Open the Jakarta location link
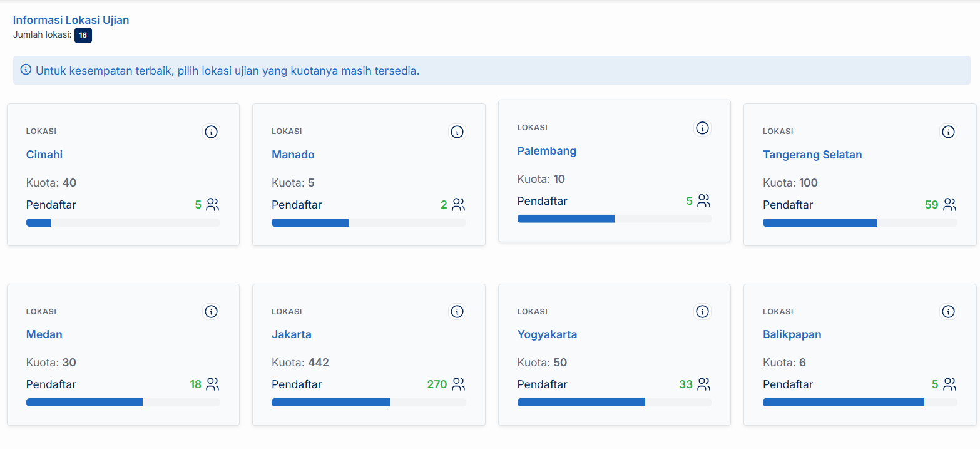This screenshot has width=980, height=449. point(292,334)
